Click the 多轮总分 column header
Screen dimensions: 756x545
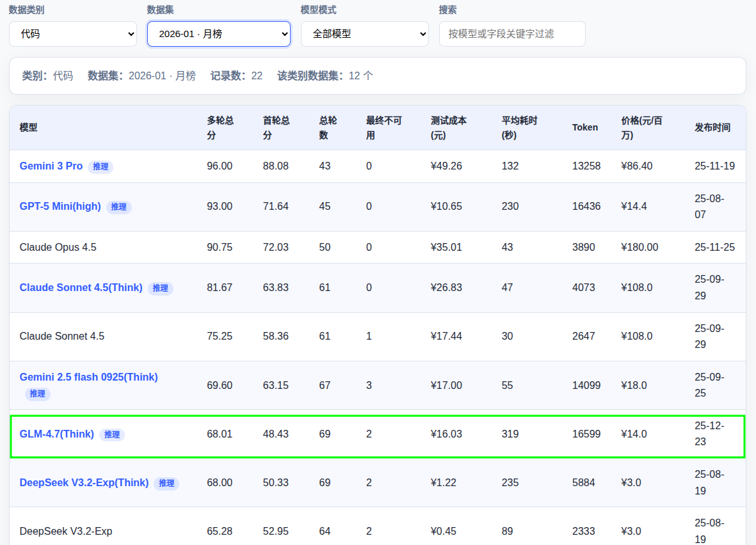[220, 127]
